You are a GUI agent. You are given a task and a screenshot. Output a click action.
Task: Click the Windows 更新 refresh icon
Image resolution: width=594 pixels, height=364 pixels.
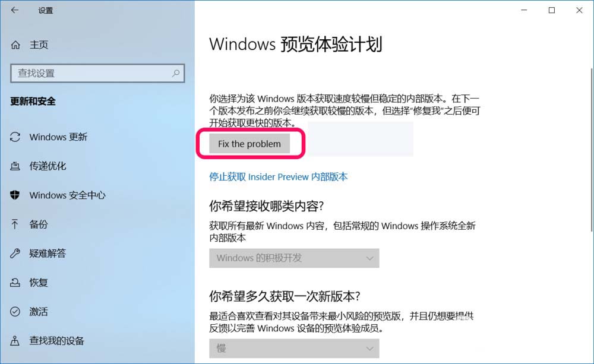(15, 137)
